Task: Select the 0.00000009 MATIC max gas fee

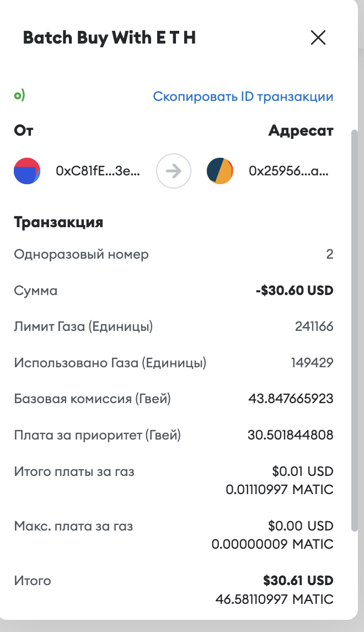Action: click(272, 544)
